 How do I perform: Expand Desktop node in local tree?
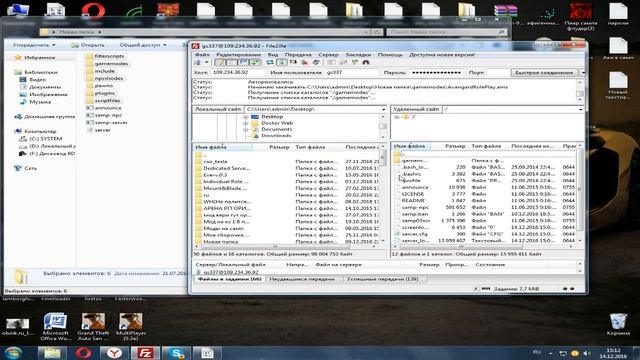[x=246, y=117]
